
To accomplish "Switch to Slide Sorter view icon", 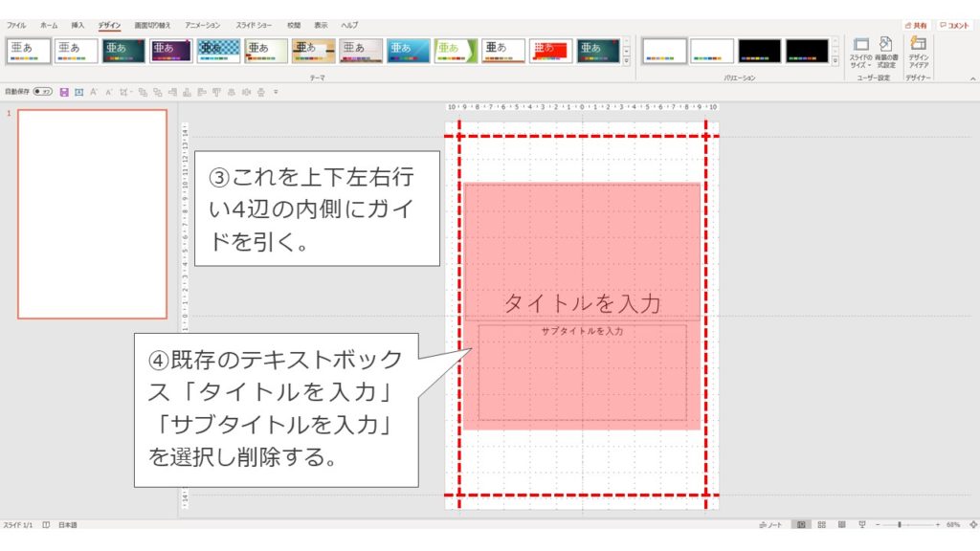I will point(822,525).
